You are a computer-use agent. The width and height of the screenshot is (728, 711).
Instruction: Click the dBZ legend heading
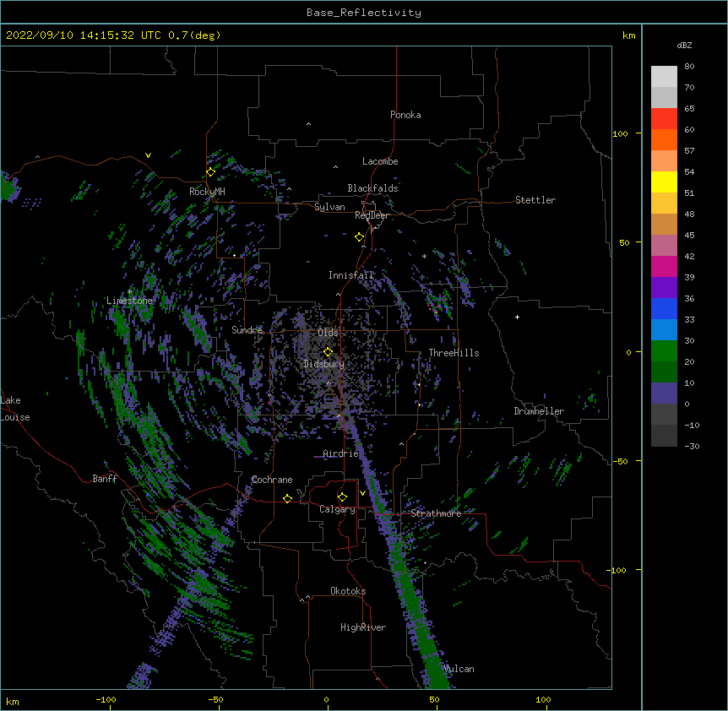coord(684,45)
